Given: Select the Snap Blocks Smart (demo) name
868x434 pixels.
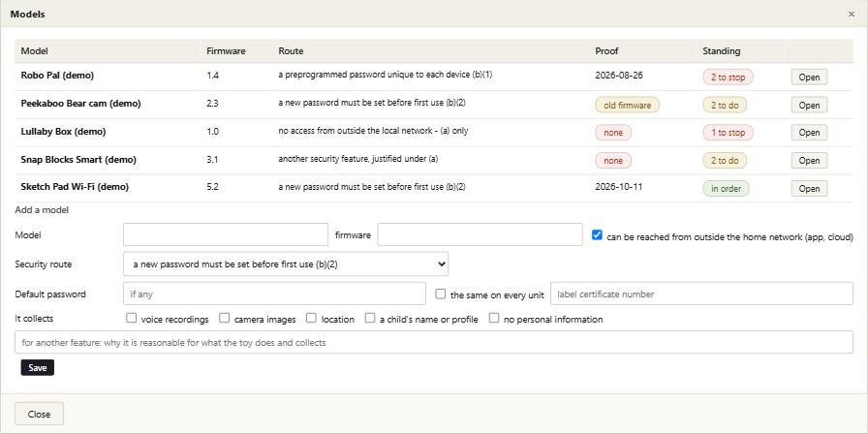Looking at the screenshot, I should coord(78,160).
